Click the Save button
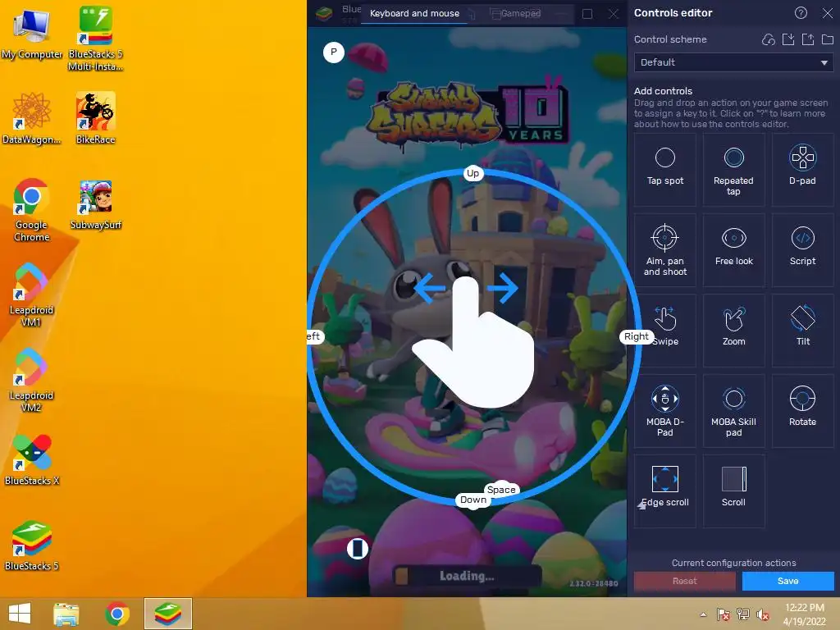 click(x=787, y=581)
